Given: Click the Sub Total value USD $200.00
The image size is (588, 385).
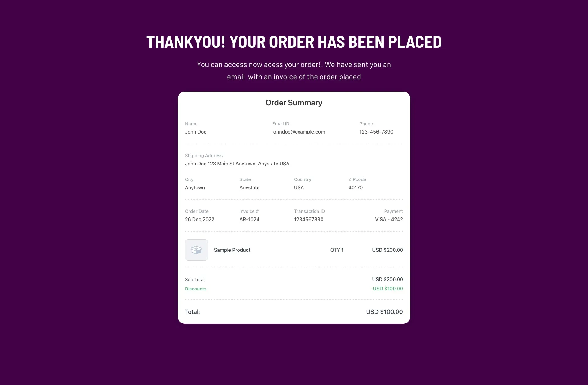Looking at the screenshot, I should click(x=387, y=280).
